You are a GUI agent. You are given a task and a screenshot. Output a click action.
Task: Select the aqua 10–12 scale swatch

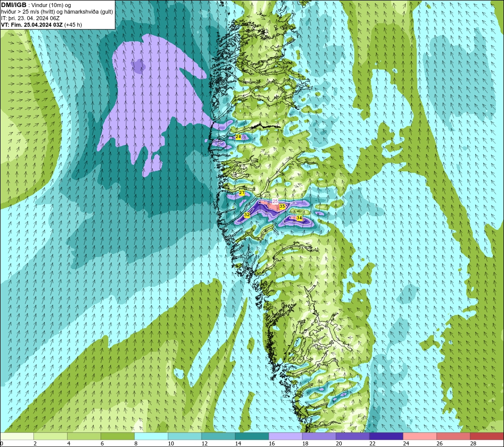[185, 436]
